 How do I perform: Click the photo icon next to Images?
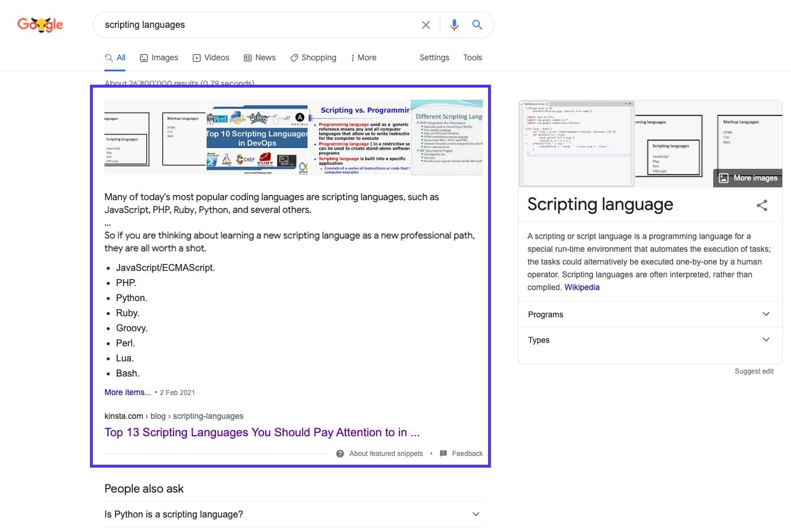(143, 57)
